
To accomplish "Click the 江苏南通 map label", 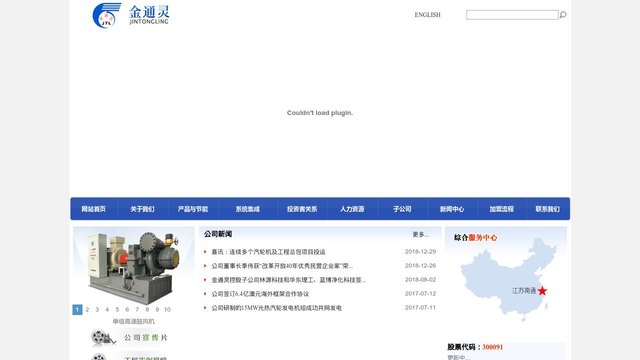I will click(524, 291).
